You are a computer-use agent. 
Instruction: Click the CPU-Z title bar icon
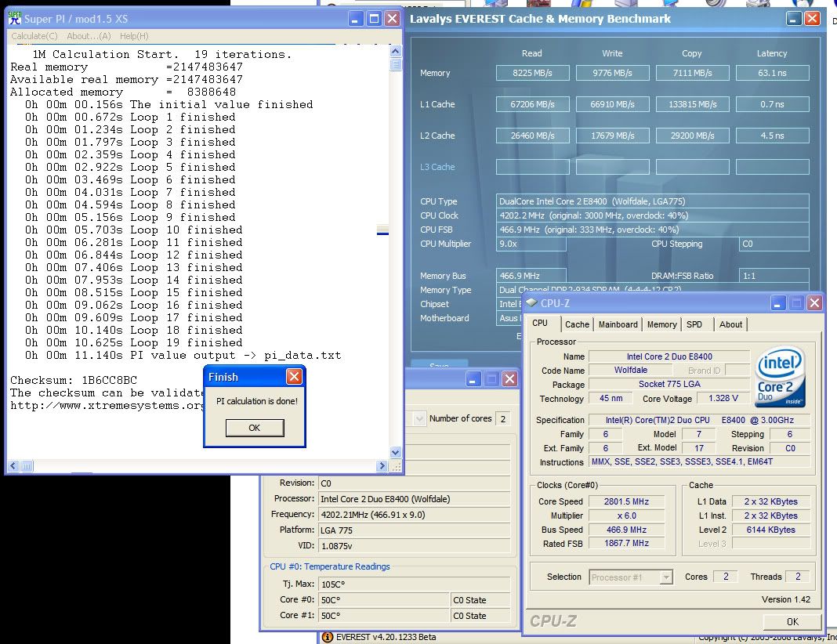(531, 303)
